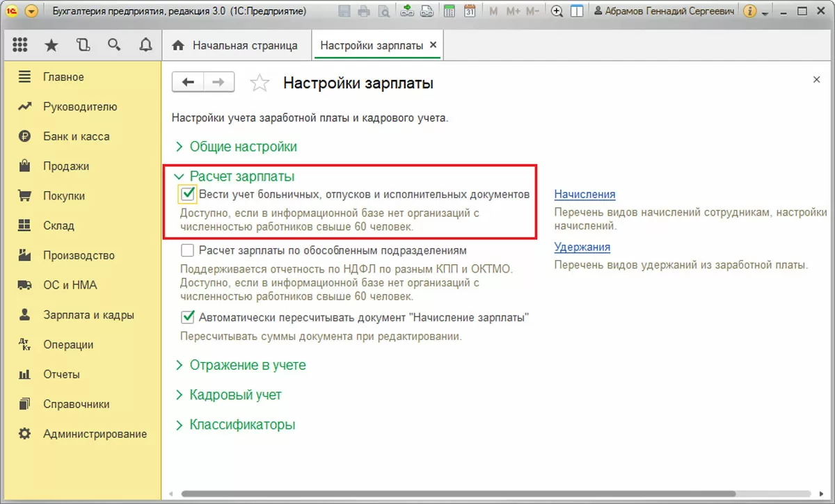Screen dimensions: 835x504
Task: Click the back navigation arrow
Action: click(188, 83)
